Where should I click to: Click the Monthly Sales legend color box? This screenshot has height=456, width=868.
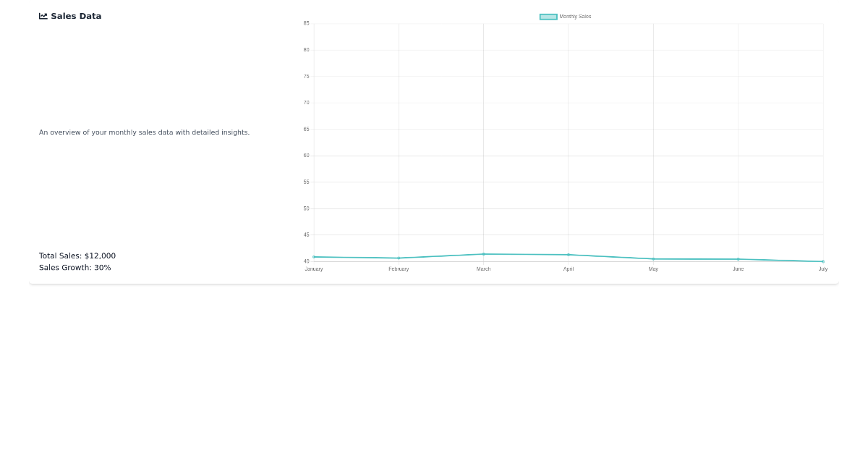(x=548, y=17)
